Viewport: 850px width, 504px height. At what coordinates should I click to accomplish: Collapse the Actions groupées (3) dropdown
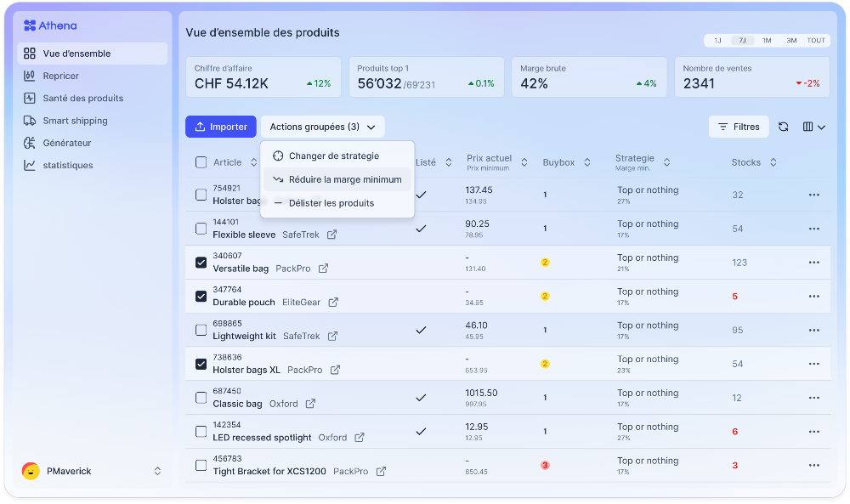[322, 127]
